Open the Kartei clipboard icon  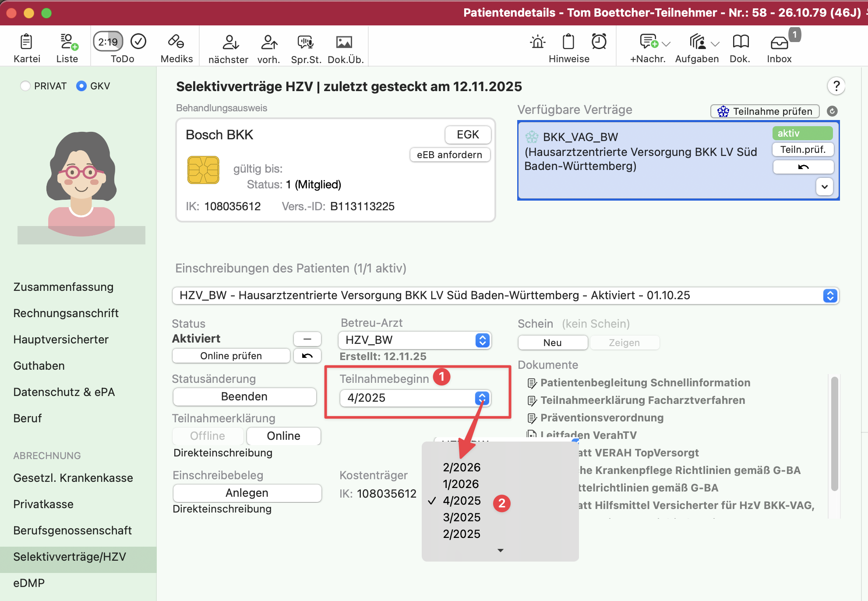tap(26, 42)
